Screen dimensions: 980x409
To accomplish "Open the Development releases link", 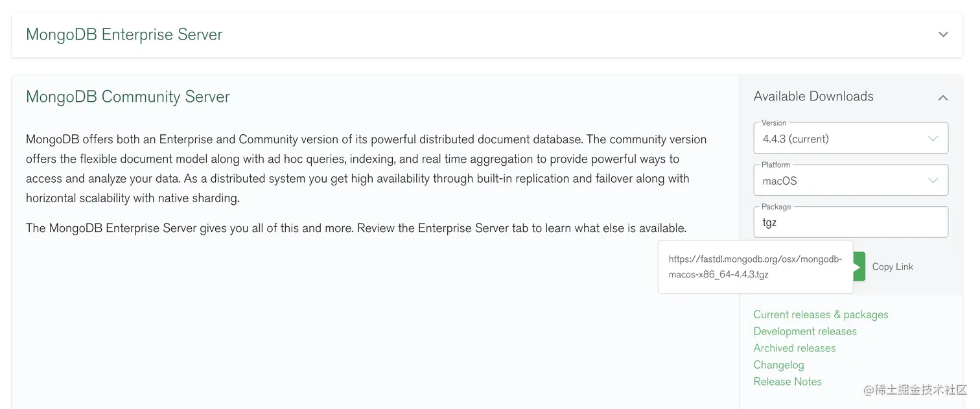I will tap(804, 331).
